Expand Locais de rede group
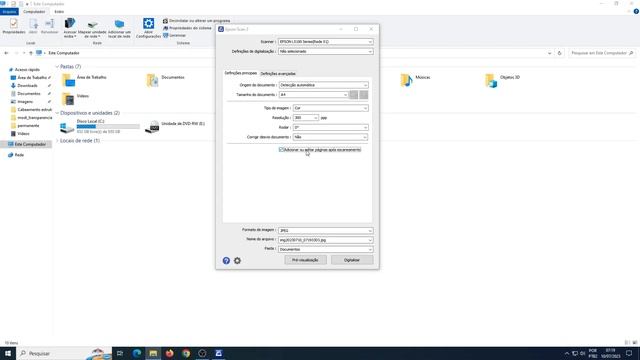 (57, 141)
